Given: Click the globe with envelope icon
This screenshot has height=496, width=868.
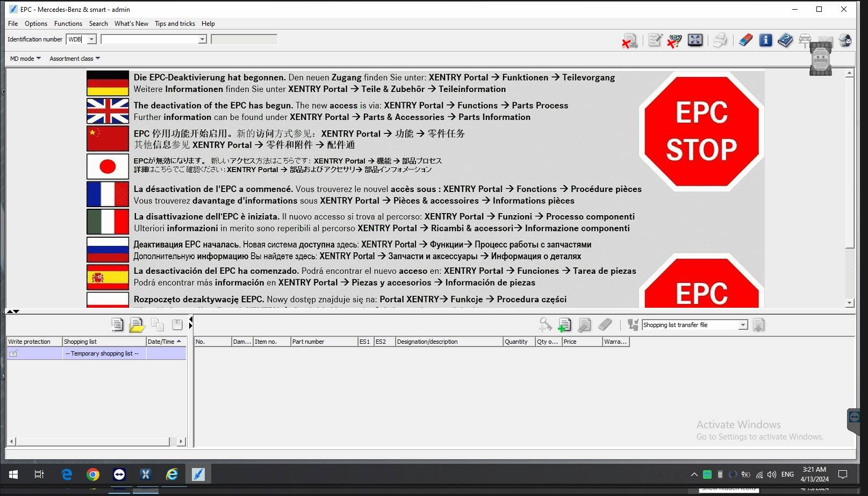Looking at the screenshot, I should click(x=845, y=40).
